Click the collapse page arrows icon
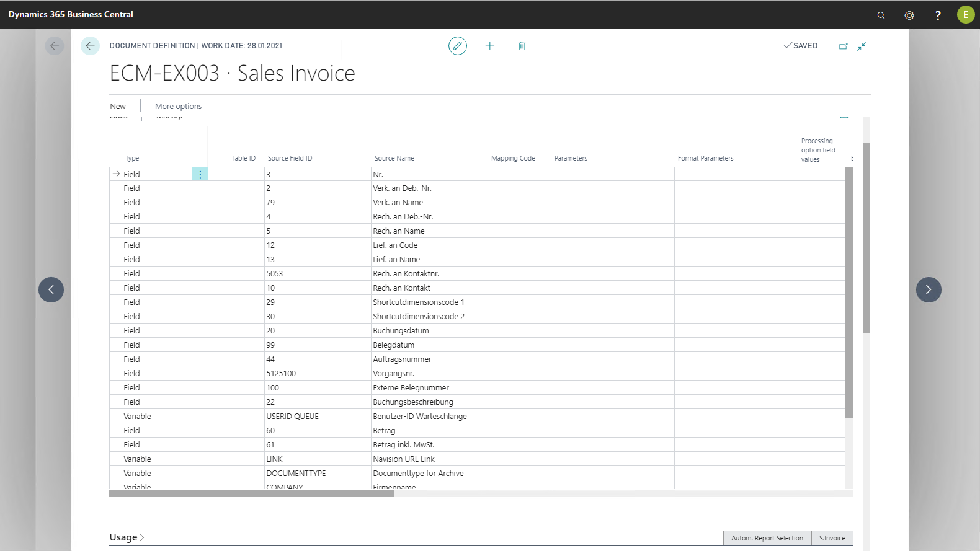Viewport: 980px width, 551px height. 862,46
